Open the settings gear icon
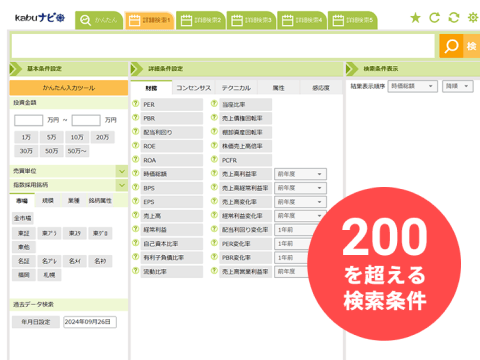Image resolution: width=480 pixels, height=360 pixels. [473, 18]
